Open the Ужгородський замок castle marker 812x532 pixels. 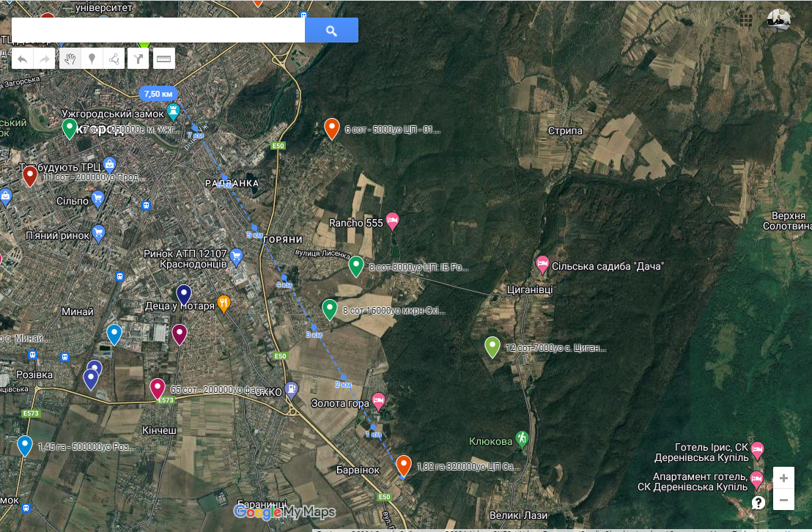[173, 112]
